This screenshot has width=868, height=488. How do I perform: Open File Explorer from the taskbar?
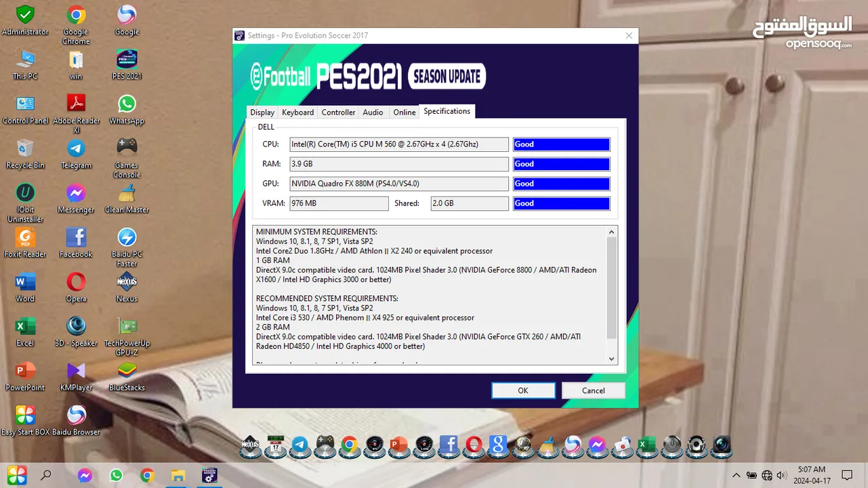coord(178,475)
